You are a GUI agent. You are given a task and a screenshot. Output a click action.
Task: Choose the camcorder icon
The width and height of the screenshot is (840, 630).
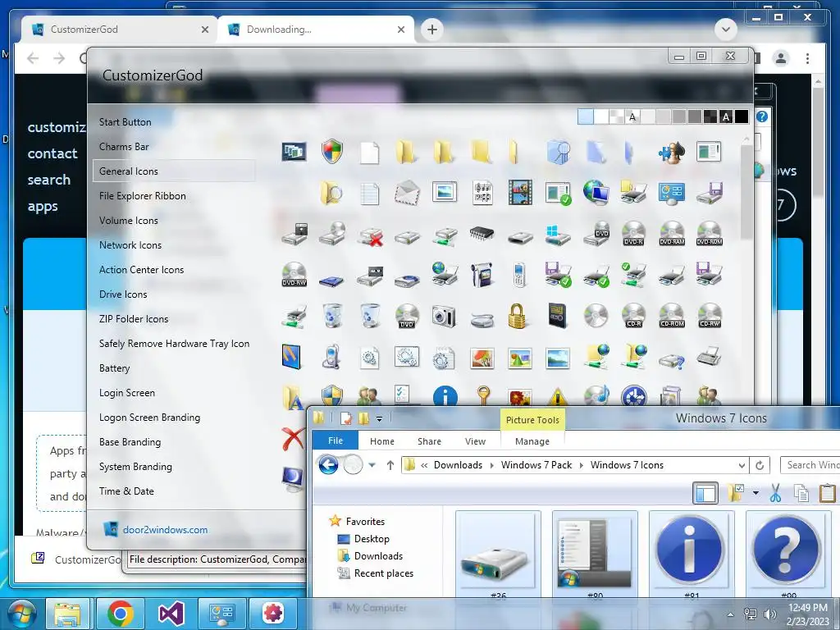482,275
